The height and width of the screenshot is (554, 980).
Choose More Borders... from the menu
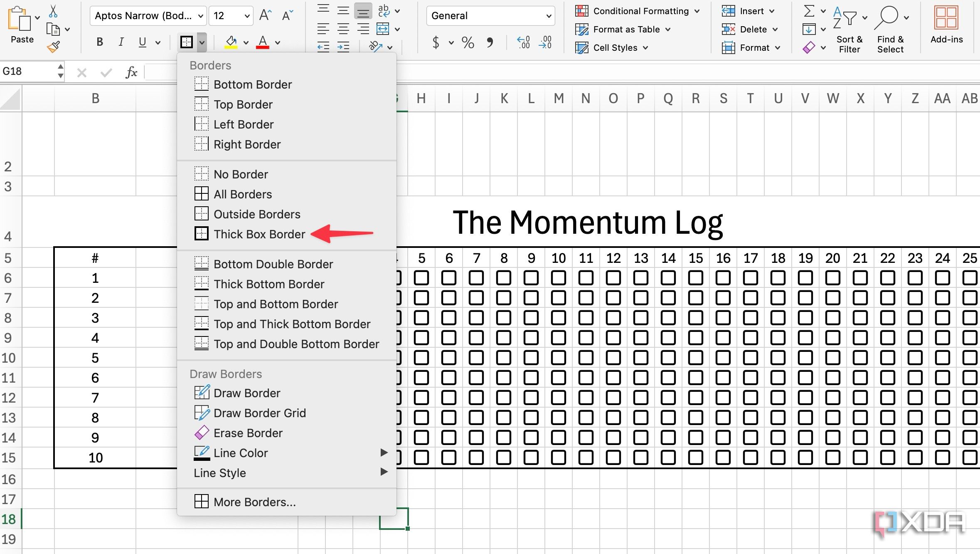click(254, 502)
